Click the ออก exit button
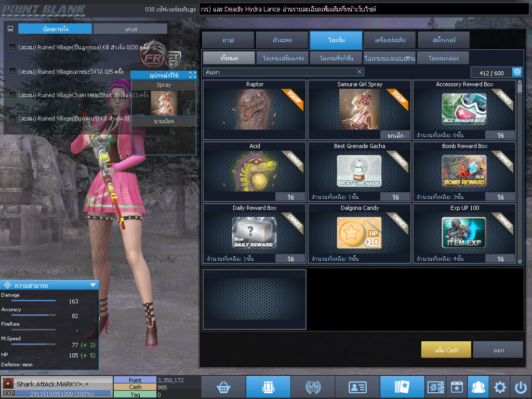This screenshot has height=399, width=532. pyautogui.click(x=498, y=350)
